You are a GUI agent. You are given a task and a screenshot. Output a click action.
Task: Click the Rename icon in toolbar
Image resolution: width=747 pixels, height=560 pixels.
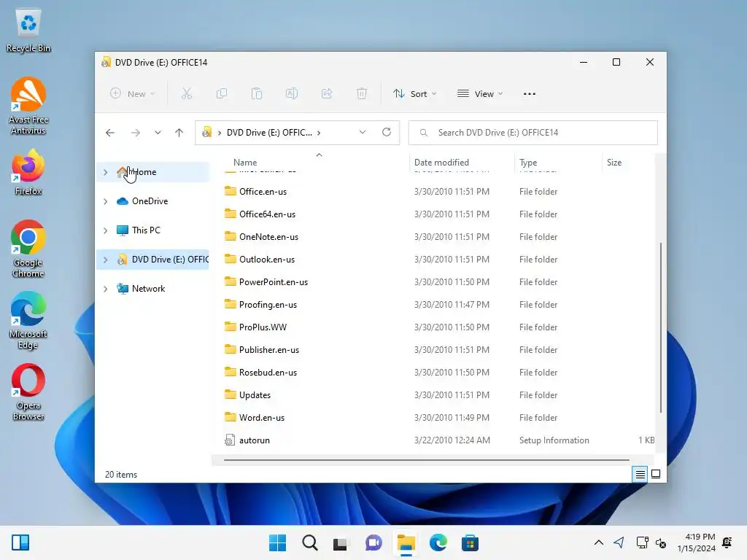click(292, 94)
